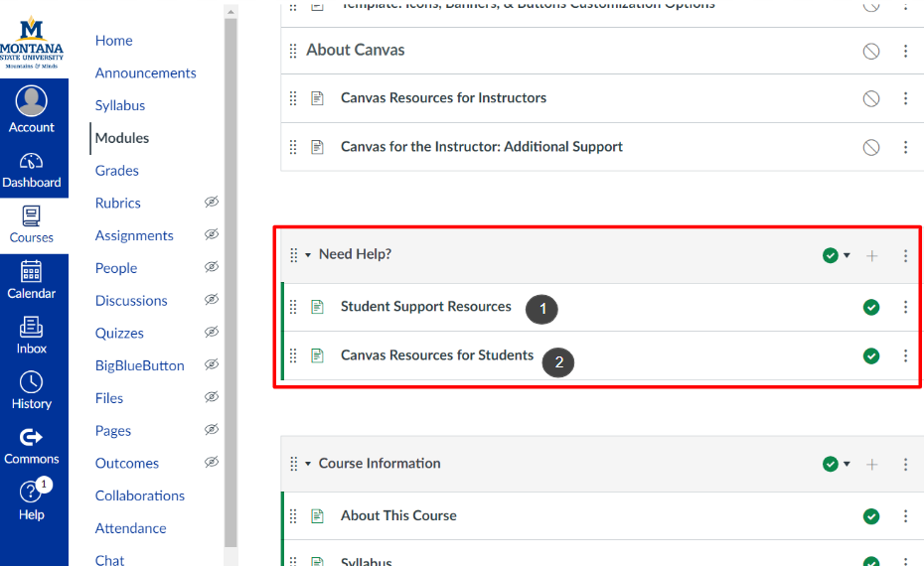Open the About This Course page
The width and height of the screenshot is (924, 566).
point(398,515)
